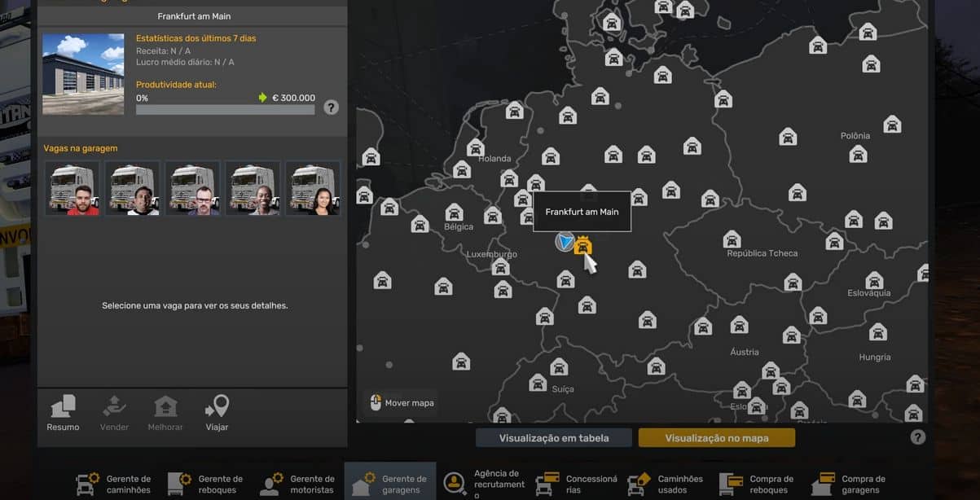Select first garage slot with red-shirt driver
This screenshot has width=980, height=500.
click(x=73, y=188)
